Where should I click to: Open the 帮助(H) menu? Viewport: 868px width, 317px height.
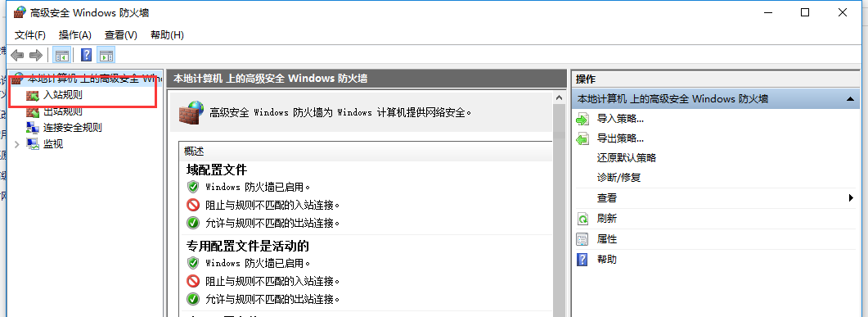(167, 35)
